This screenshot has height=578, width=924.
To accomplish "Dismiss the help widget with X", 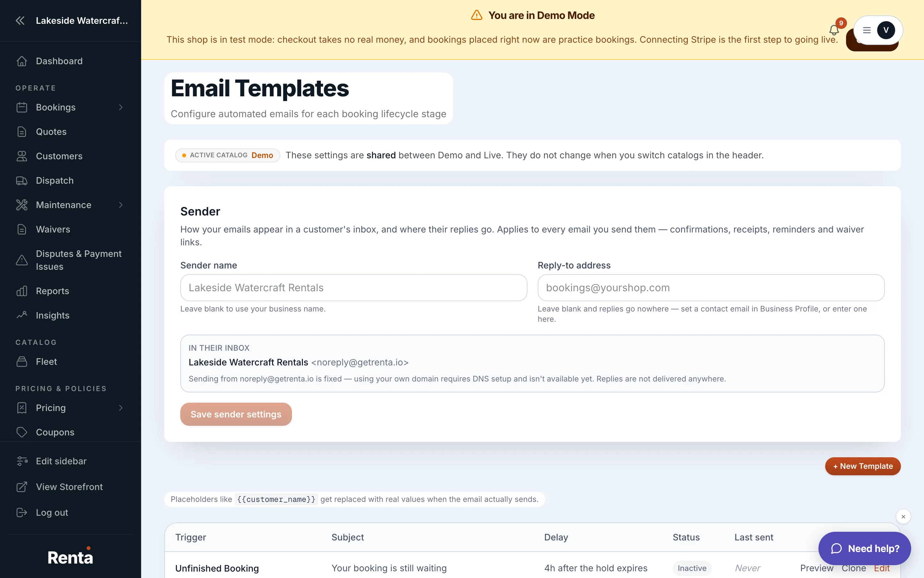I will pos(903,517).
